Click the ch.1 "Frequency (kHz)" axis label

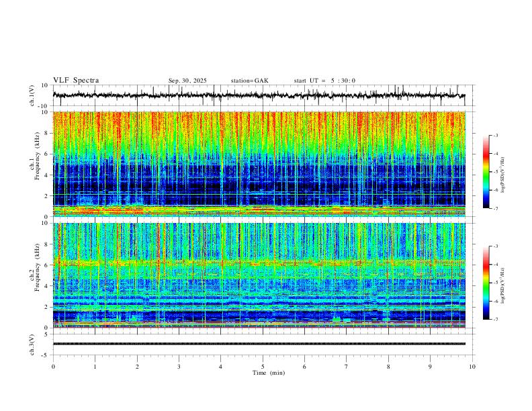click(37, 156)
